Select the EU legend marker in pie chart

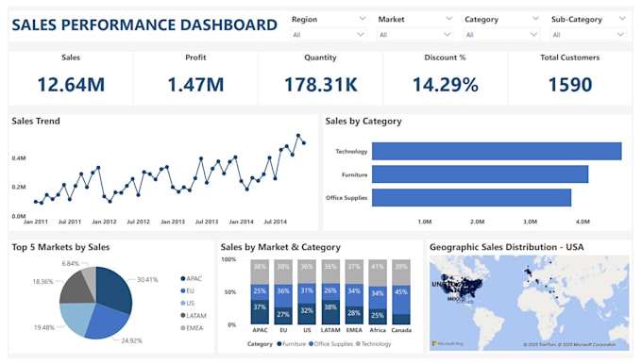pyautogui.click(x=183, y=290)
